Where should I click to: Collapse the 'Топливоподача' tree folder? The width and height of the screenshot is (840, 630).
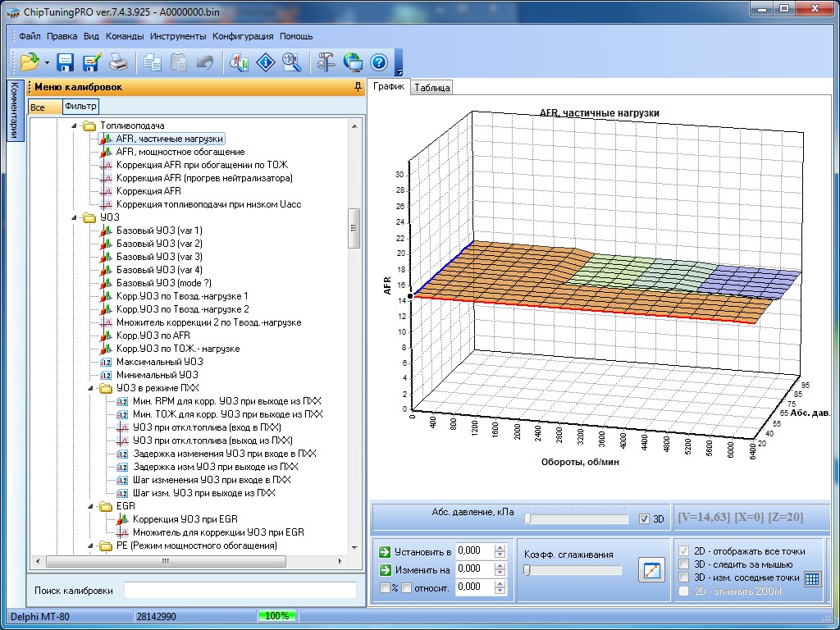click(x=73, y=126)
